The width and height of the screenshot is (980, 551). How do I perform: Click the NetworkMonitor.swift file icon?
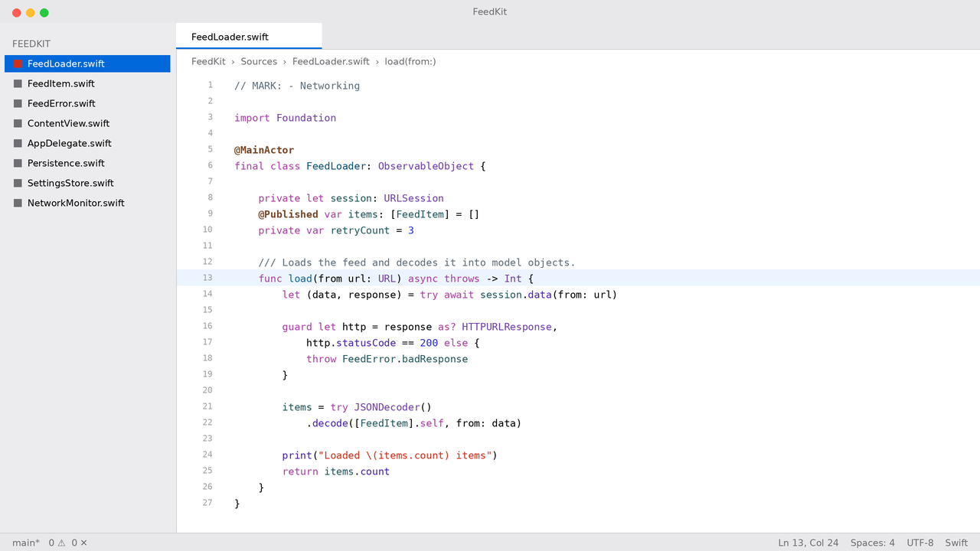(18, 203)
